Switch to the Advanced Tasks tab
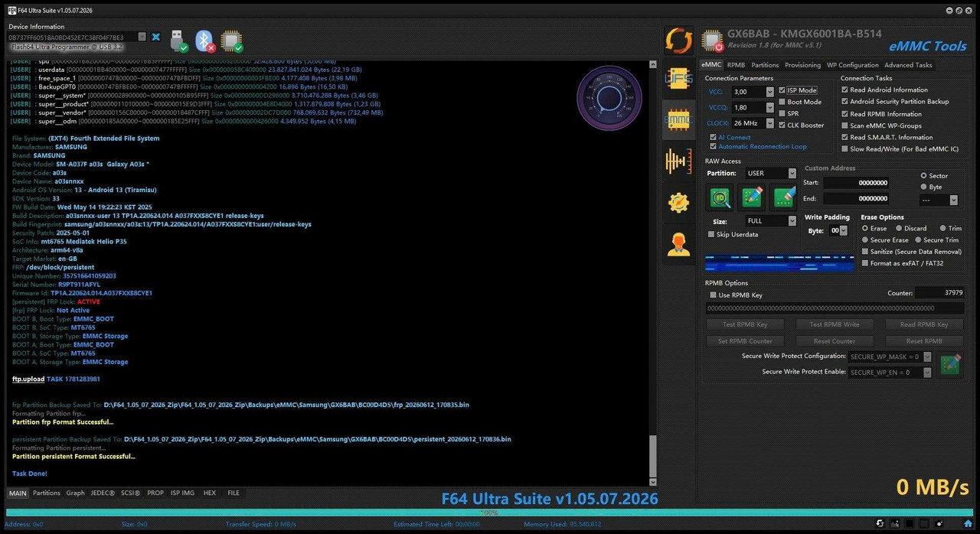 click(x=908, y=65)
